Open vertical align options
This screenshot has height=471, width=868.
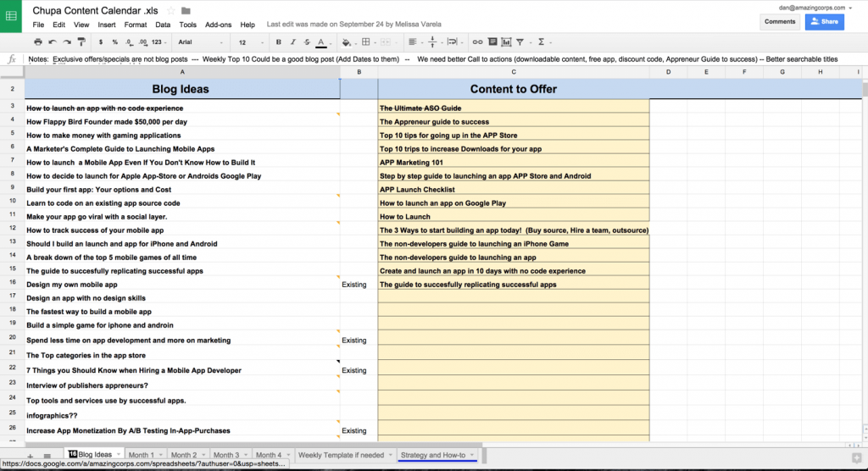click(x=434, y=42)
